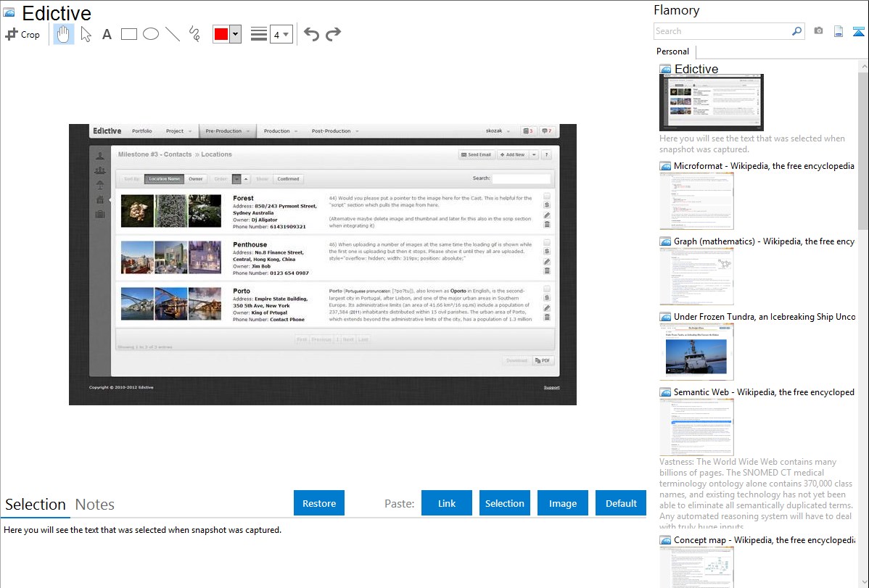Open the Graph (mathematics) thumbnail
This screenshot has width=869, height=588.
pos(696,276)
